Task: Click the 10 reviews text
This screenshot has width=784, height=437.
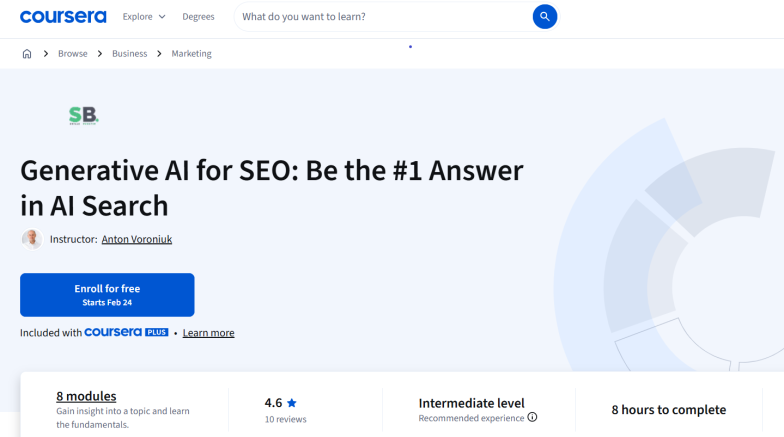Action: [285, 419]
